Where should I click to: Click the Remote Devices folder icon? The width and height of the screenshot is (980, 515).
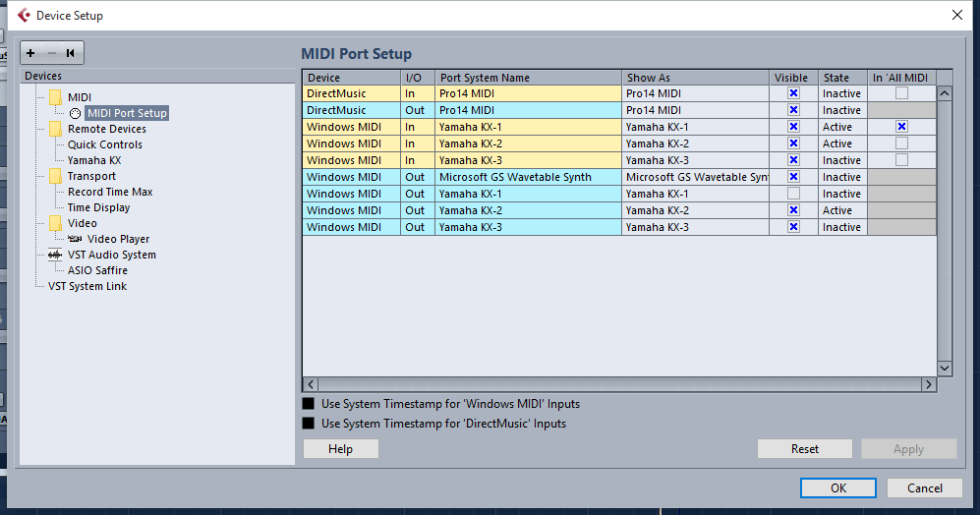(55, 129)
